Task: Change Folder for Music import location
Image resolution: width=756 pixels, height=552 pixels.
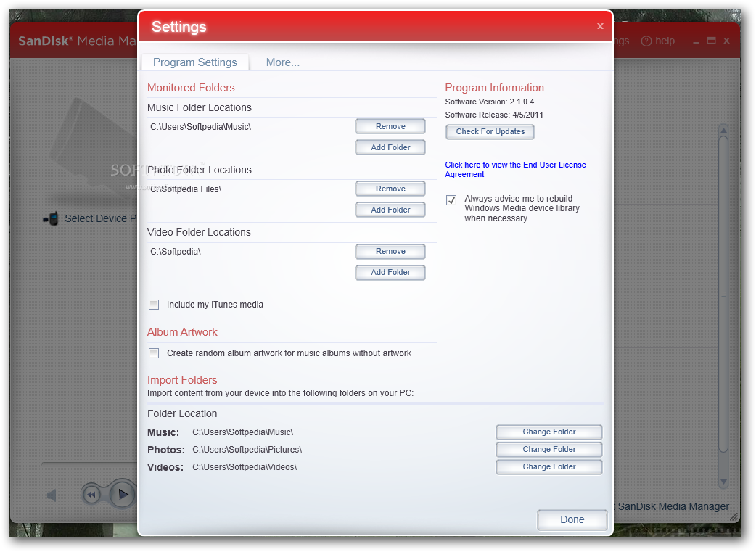Action: 548,432
